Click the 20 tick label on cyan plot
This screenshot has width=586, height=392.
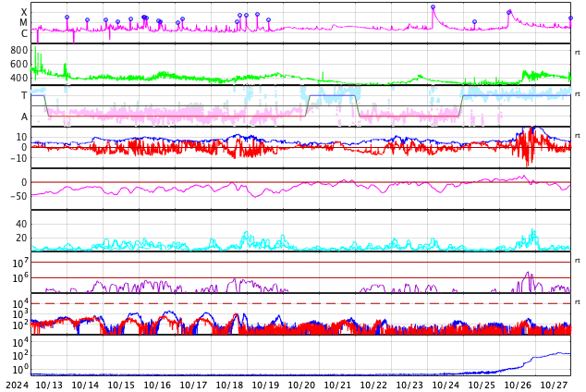[21, 238]
